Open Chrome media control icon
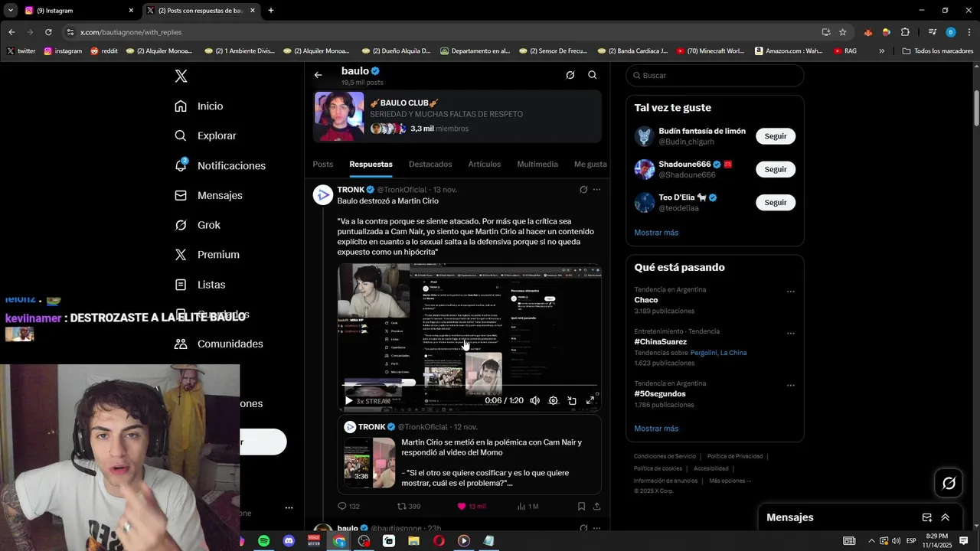The width and height of the screenshot is (980, 551). click(x=933, y=32)
